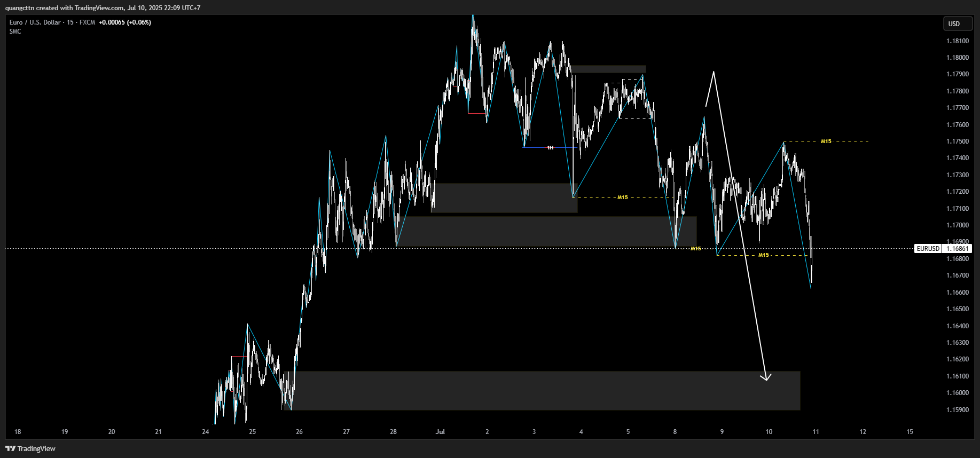Viewport: 980px width, 458px height.
Task: Click date 26 on the time axis
Action: (299, 432)
